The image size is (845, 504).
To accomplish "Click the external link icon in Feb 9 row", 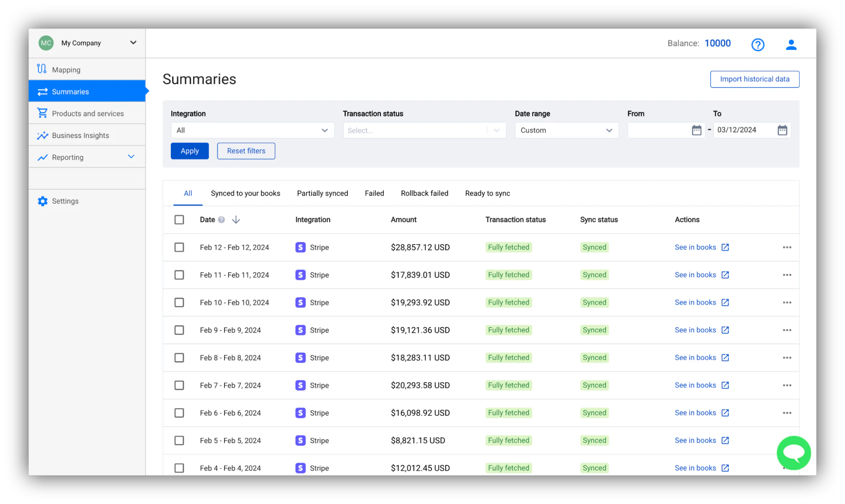I will pos(725,330).
